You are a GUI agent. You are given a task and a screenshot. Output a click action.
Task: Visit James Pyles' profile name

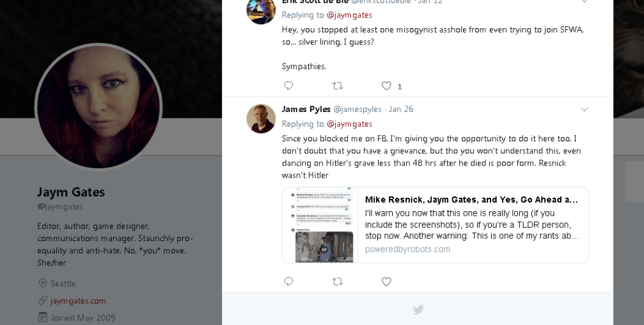(x=306, y=109)
